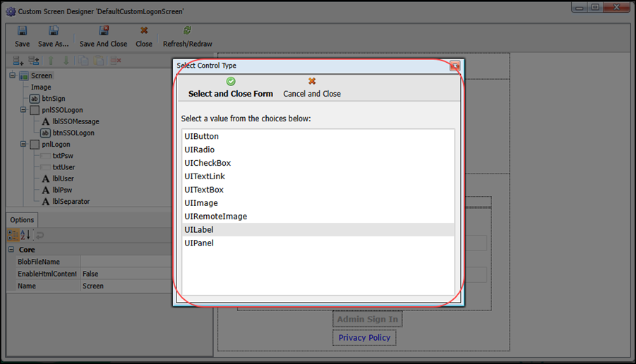Click the Save toolbar icon
This screenshot has width=636, height=364.
tap(22, 31)
